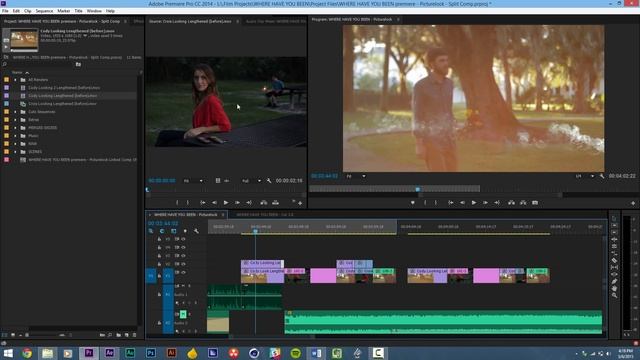Open timeline display settings wrench
Viewport: 640px width, 360px height.
(196, 231)
